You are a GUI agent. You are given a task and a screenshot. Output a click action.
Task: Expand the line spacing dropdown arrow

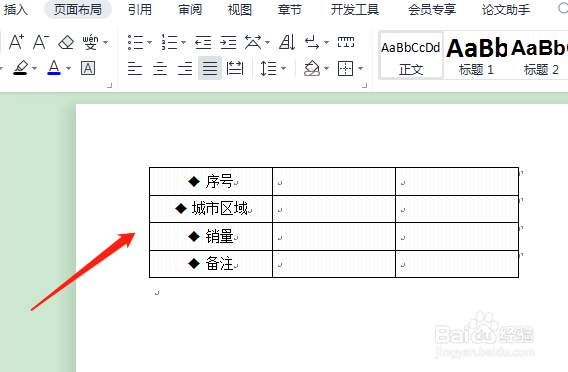pyautogui.click(x=283, y=68)
